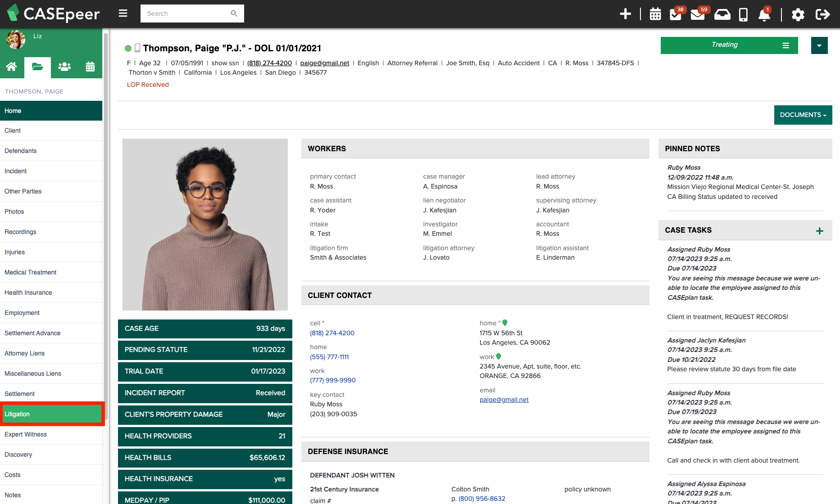This screenshot has width=840, height=504.
Task: Open notifications bell icon
Action: tap(764, 14)
